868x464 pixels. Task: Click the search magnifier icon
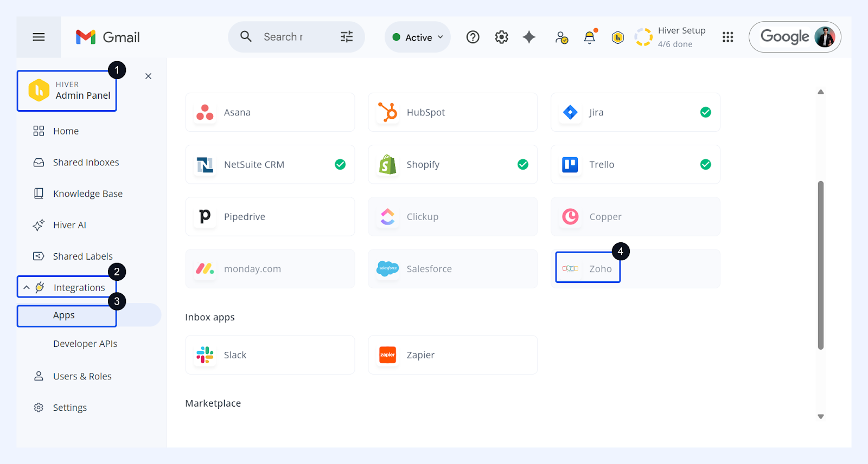pyautogui.click(x=246, y=36)
